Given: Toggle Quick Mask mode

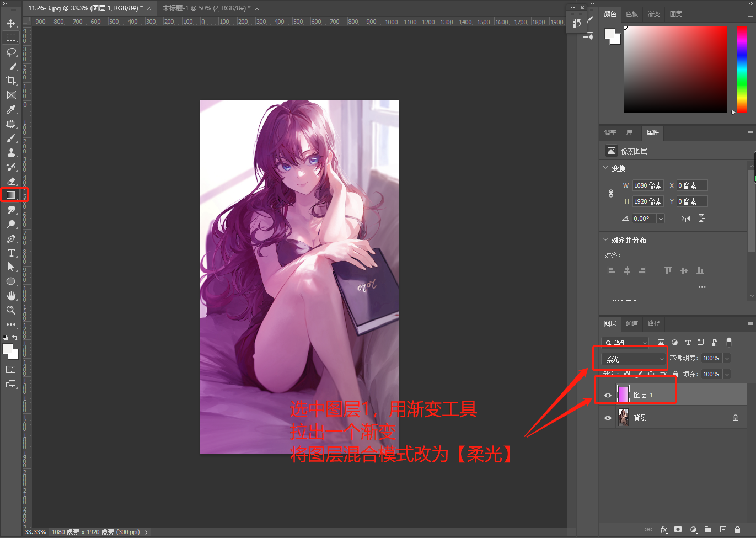Looking at the screenshot, I should coord(11,369).
